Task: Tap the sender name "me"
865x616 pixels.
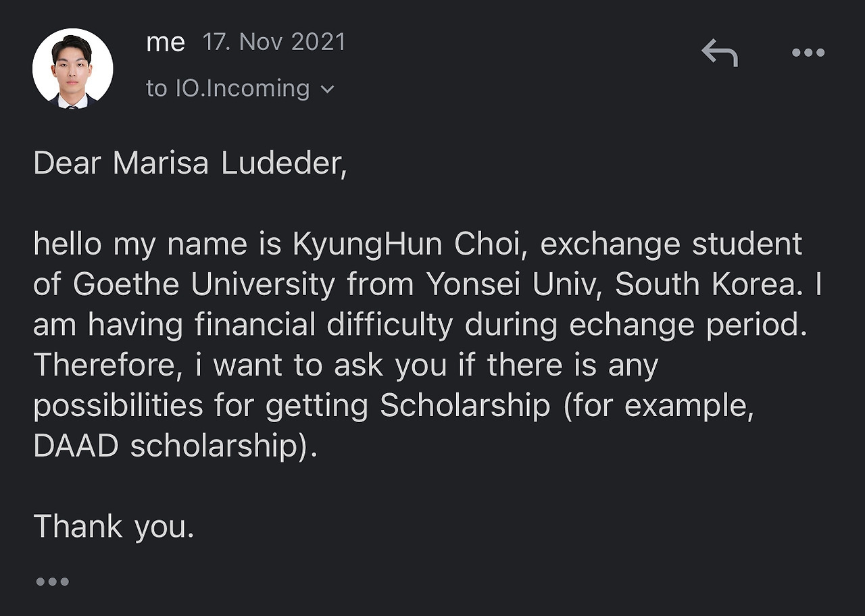Action: [165, 43]
